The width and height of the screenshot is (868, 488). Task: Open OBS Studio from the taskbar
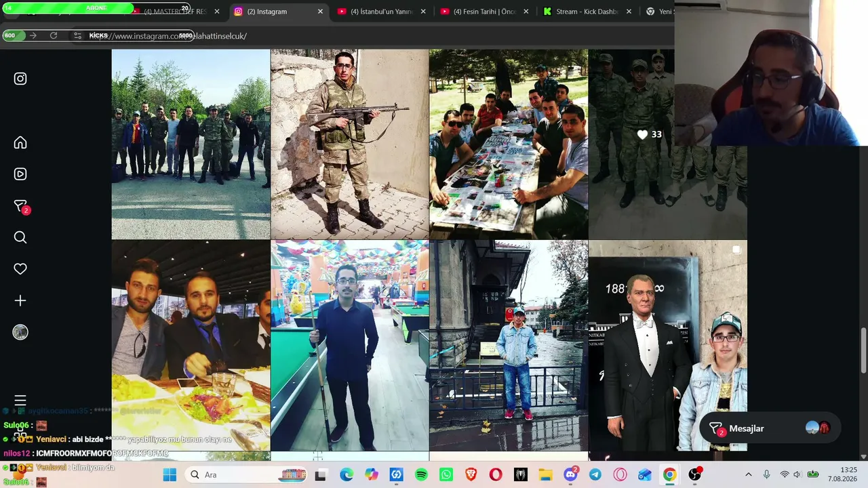(x=694, y=474)
